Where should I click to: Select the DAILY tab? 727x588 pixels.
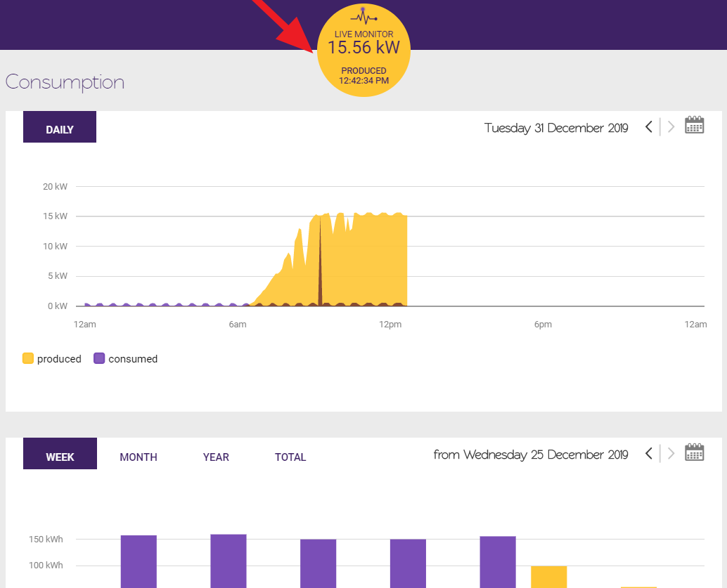point(60,127)
